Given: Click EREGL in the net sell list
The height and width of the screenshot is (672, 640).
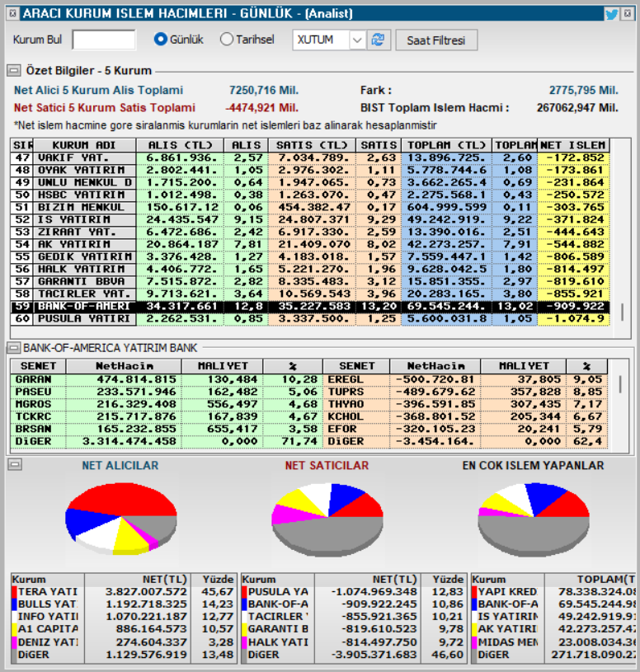Looking at the screenshot, I should 346,380.
